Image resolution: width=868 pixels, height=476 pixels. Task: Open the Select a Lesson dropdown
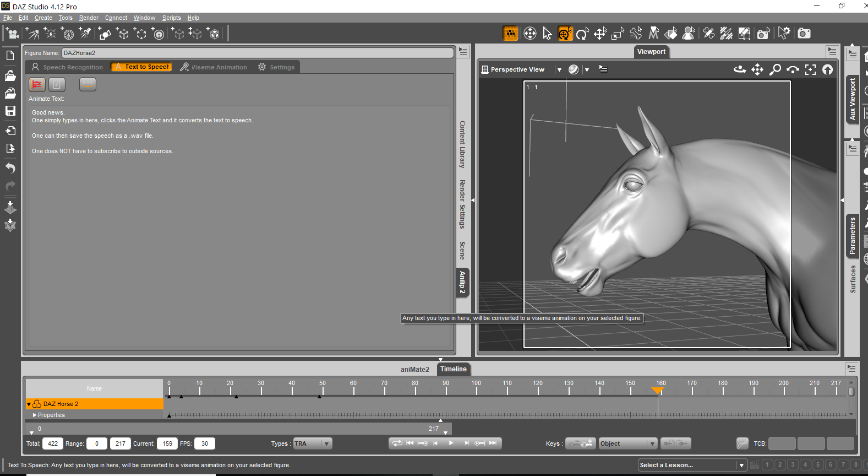(692, 465)
